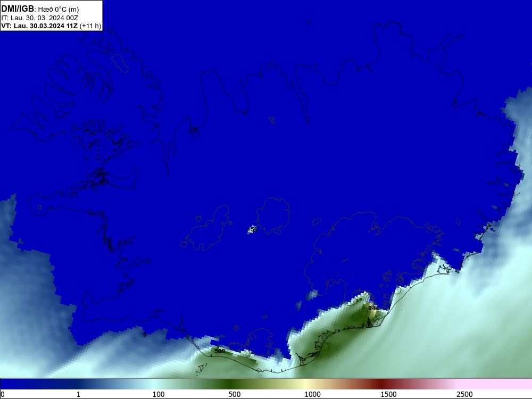Click the legend scale label 2500
This screenshot has height=399, width=532.
[465, 394]
